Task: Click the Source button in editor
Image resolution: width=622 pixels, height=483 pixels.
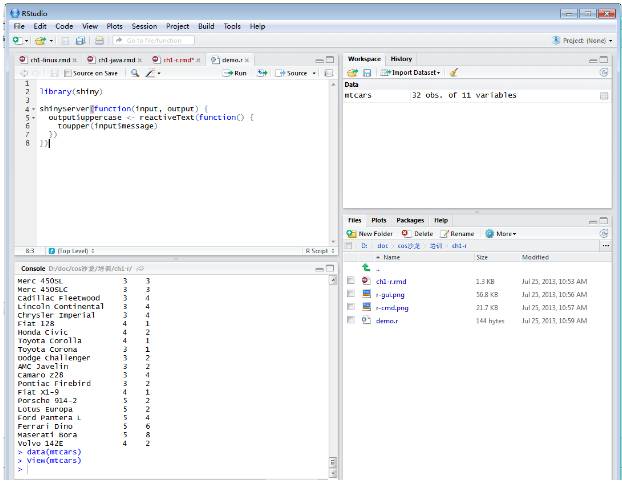Action: [292, 73]
